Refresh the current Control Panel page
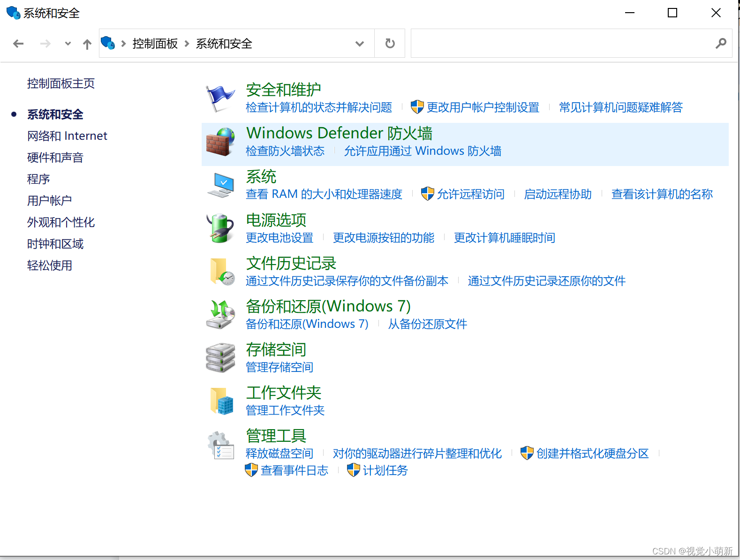Viewport: 740px width, 560px height. coord(390,44)
